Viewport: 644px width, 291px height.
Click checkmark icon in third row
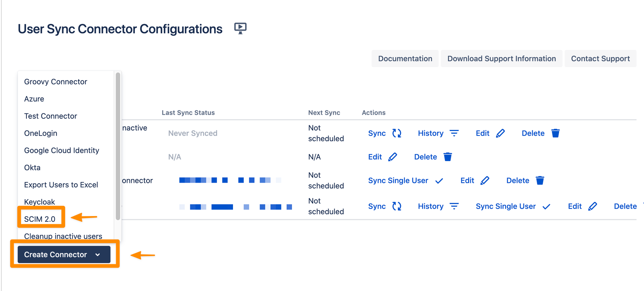coord(439,181)
